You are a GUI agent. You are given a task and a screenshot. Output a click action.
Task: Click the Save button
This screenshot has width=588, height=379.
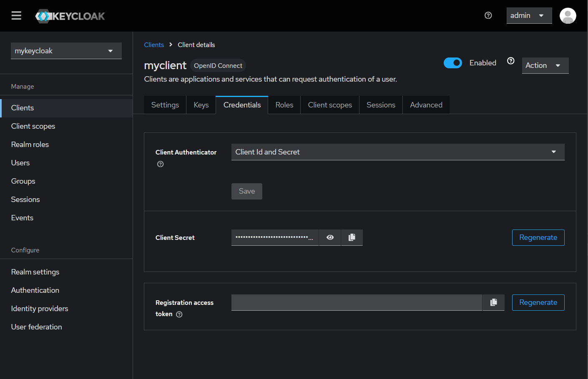[247, 191]
